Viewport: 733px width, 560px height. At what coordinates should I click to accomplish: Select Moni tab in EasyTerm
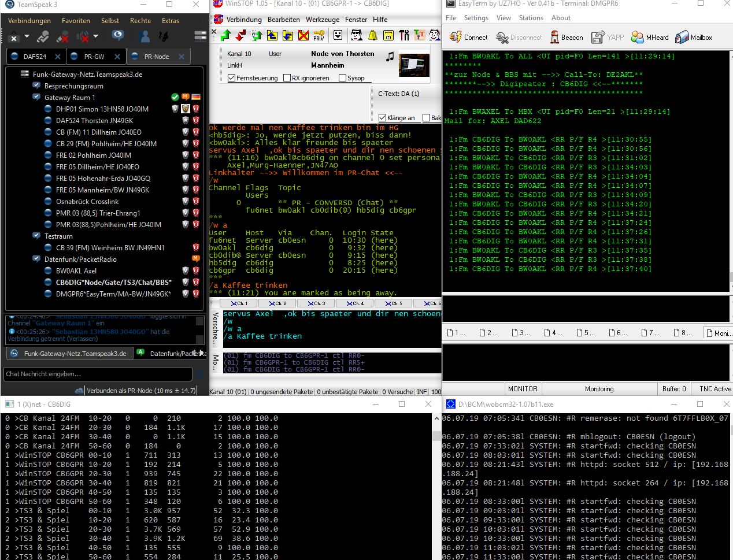pos(717,332)
